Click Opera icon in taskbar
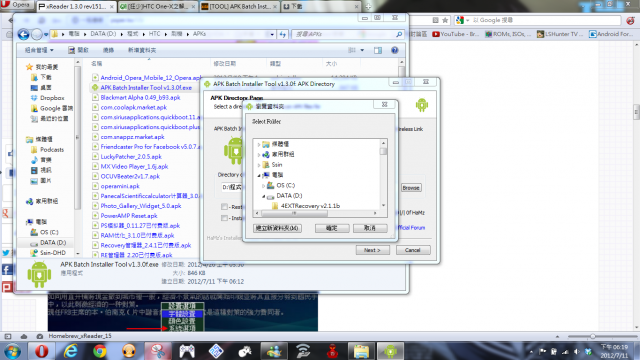This screenshot has height=360, width=640. tap(41, 351)
